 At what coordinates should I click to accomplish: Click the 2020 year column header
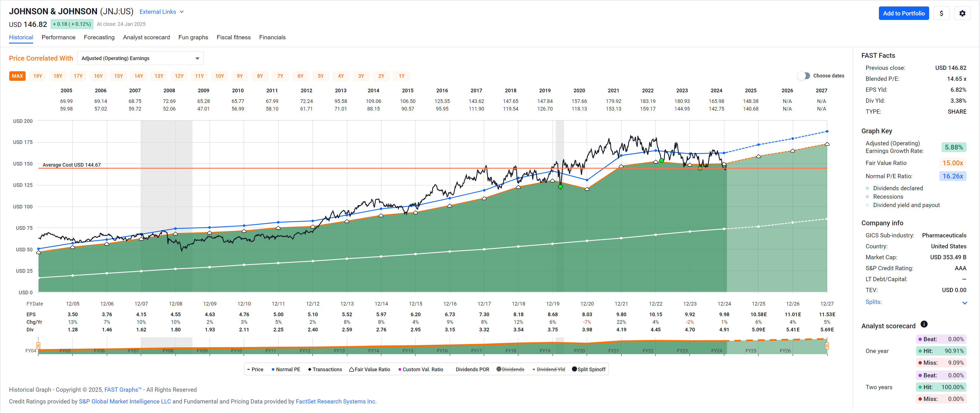579,90
